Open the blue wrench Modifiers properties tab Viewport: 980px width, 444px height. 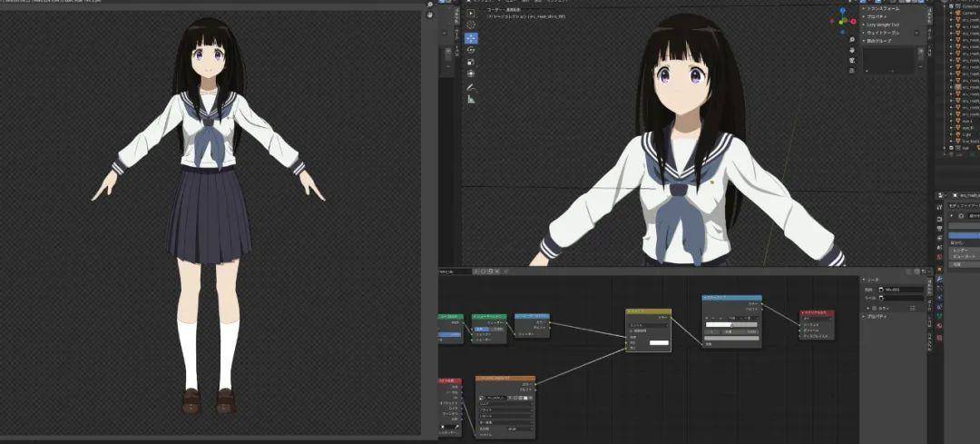pyautogui.click(x=939, y=279)
